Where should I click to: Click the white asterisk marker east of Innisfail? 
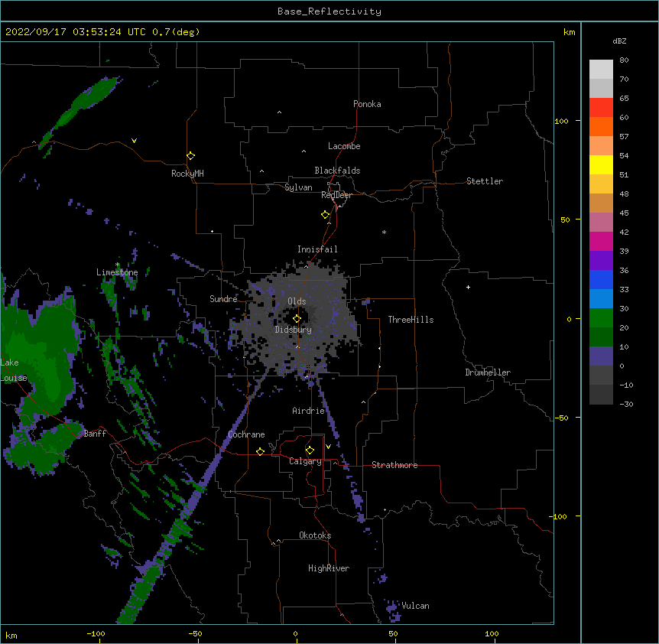(384, 232)
